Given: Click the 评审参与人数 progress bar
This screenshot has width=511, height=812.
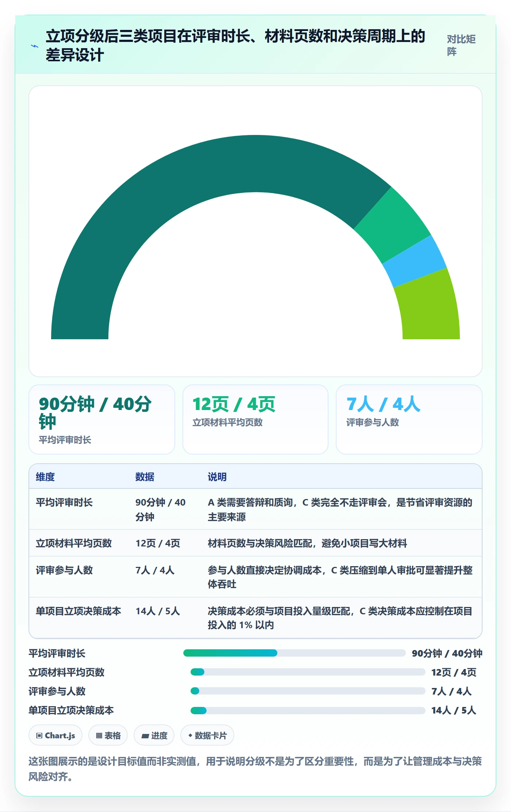Looking at the screenshot, I should point(308,691).
